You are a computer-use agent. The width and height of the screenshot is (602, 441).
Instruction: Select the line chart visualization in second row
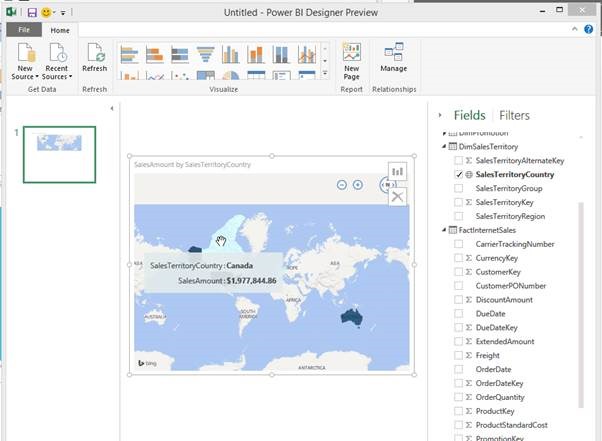click(x=155, y=75)
